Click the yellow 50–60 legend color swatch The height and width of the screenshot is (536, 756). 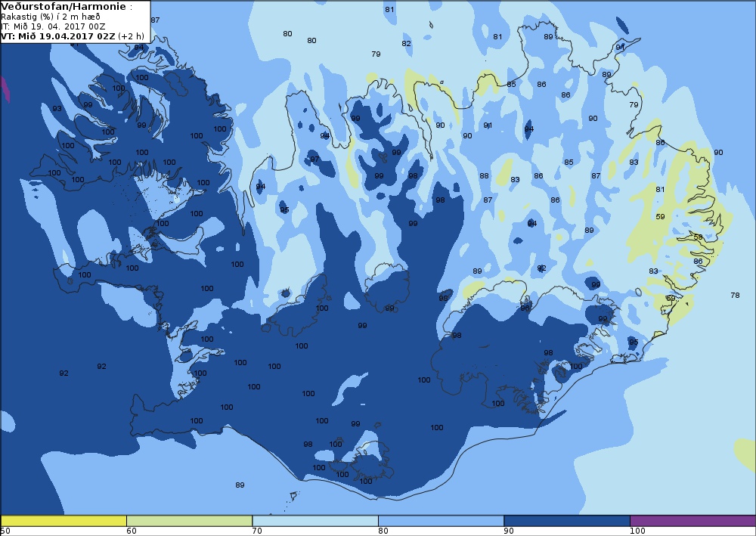coord(64,521)
